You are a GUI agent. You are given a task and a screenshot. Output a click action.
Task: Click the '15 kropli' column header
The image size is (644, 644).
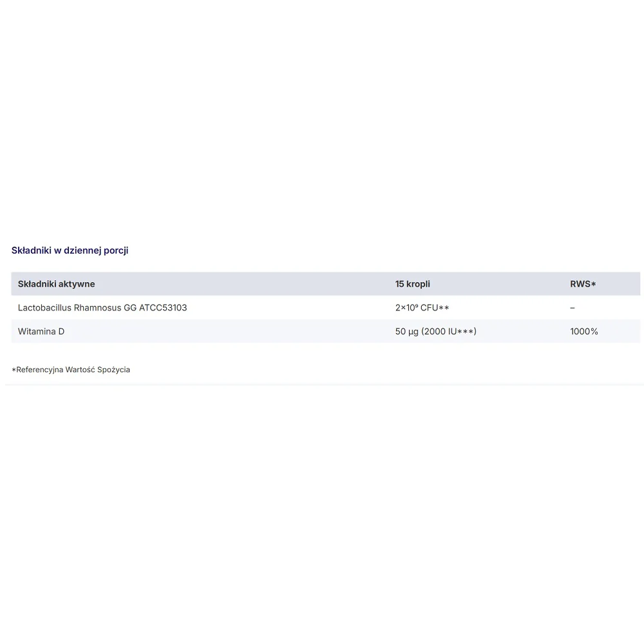pyautogui.click(x=412, y=284)
